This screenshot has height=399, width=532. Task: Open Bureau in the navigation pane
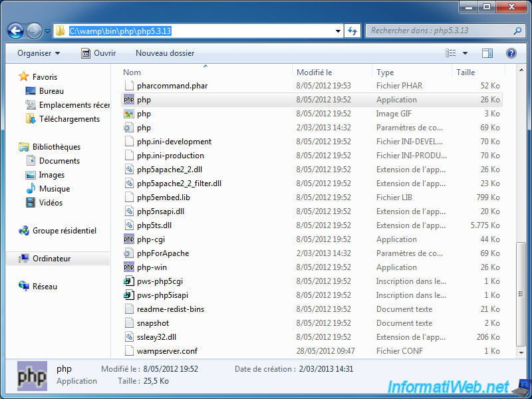tap(51, 91)
